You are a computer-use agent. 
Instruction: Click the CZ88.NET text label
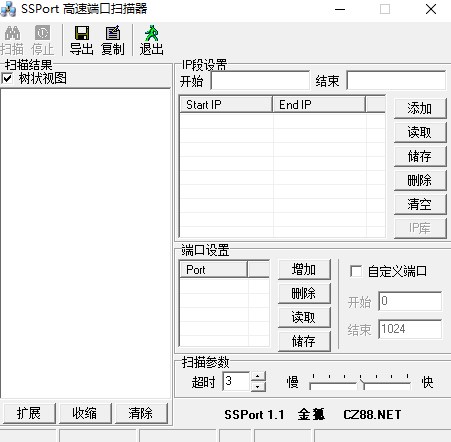click(372, 415)
